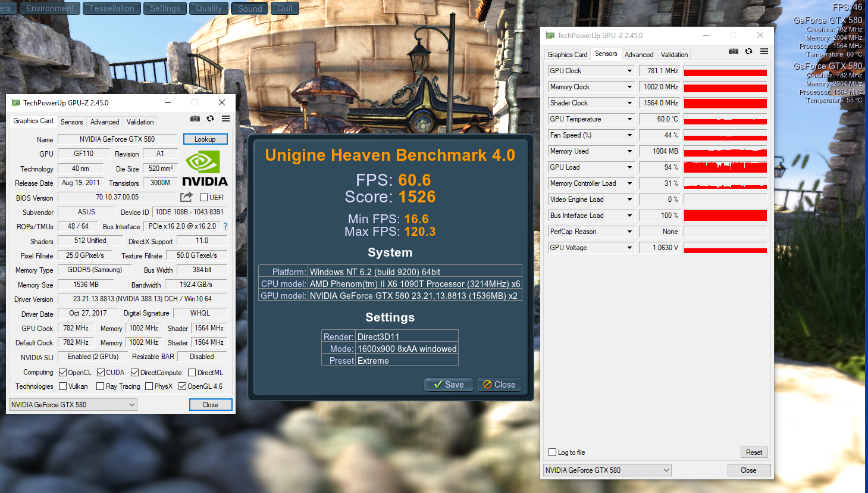The image size is (868, 493).
Task: Open the Memory Used sensor dropdown
Action: (629, 151)
